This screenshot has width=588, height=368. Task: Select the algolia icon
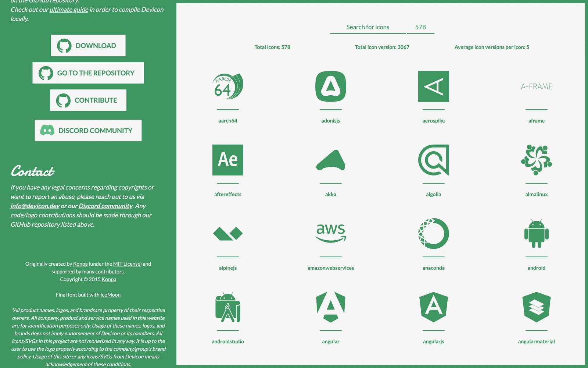point(434,160)
